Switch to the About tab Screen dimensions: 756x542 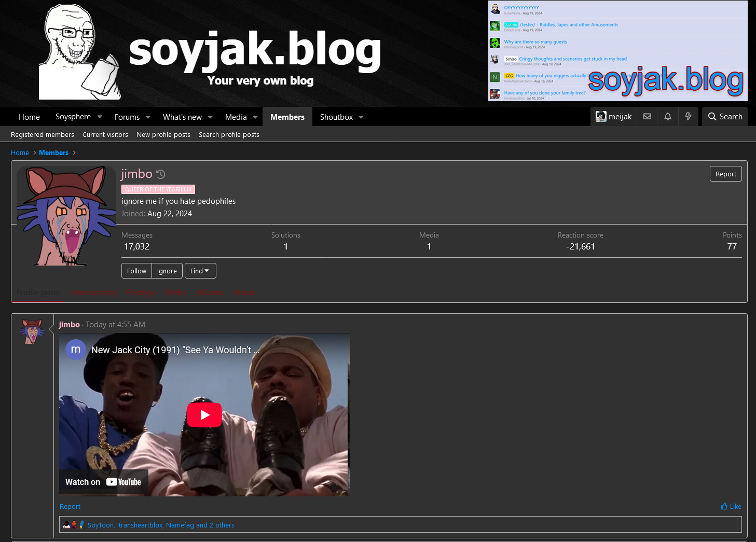point(244,293)
